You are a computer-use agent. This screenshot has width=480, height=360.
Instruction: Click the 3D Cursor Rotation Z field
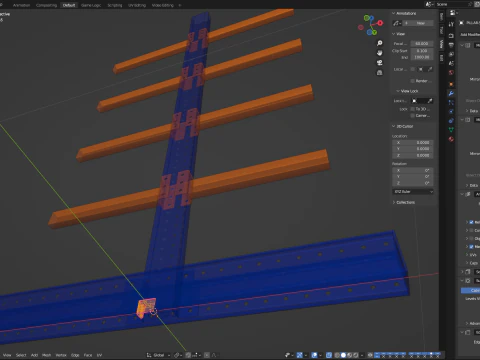point(413,183)
